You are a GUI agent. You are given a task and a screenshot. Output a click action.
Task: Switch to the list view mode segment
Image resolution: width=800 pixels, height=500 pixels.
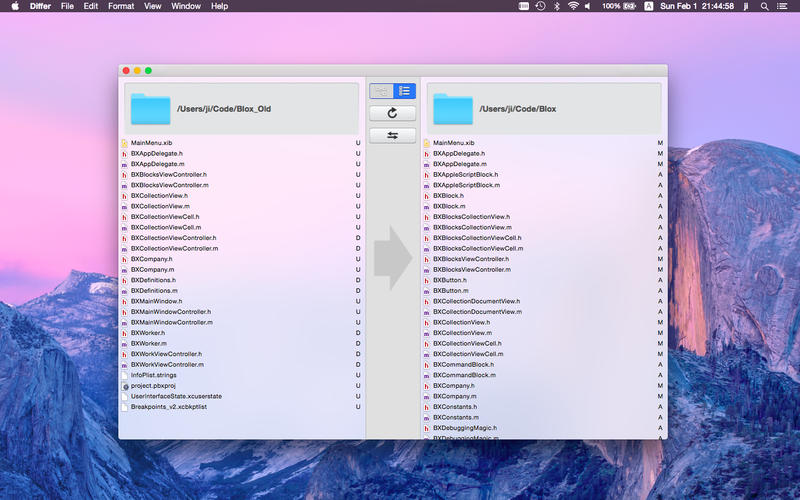(404, 91)
